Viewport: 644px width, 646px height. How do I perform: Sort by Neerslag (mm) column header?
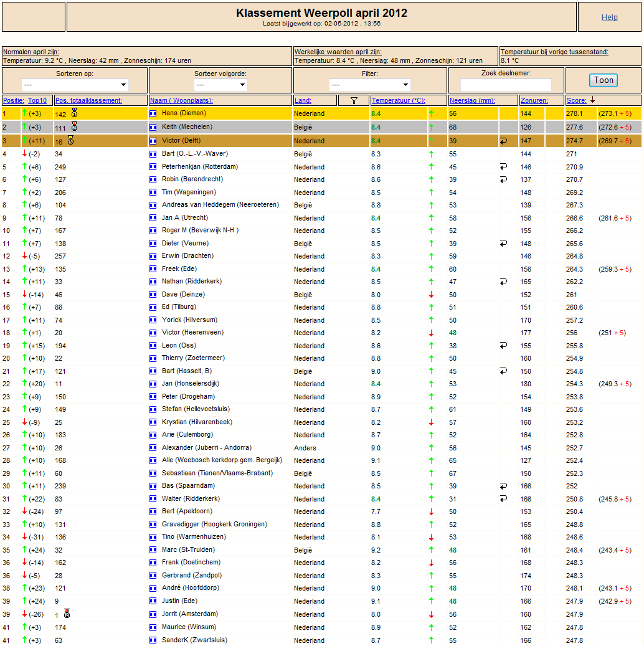[471, 100]
